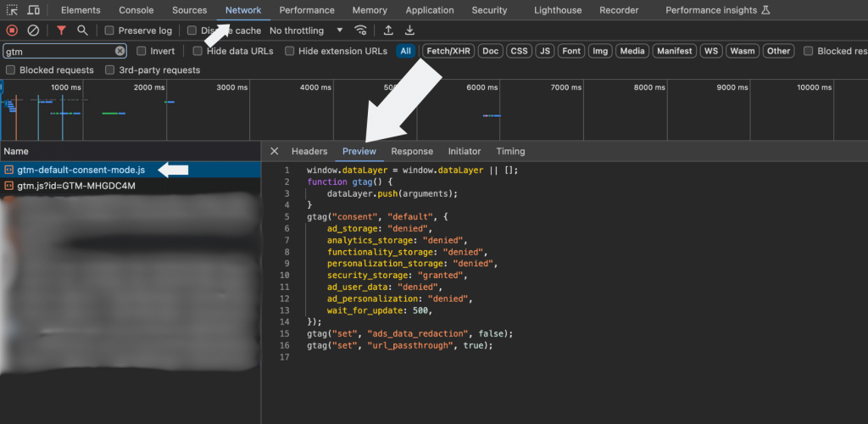Filter by Fetch/XHR requests

(448, 51)
